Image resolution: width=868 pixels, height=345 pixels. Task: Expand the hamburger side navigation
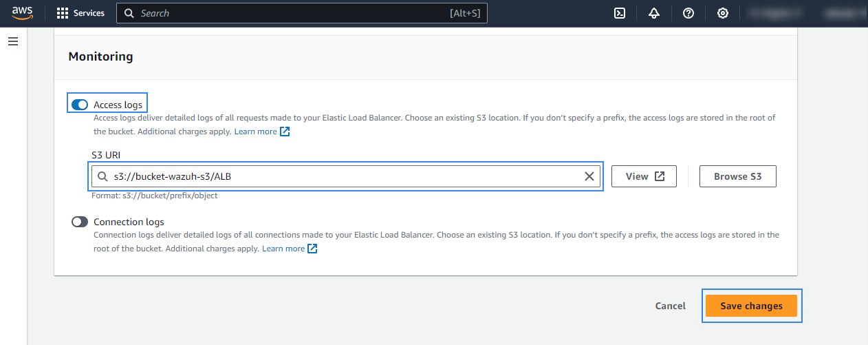(x=13, y=41)
